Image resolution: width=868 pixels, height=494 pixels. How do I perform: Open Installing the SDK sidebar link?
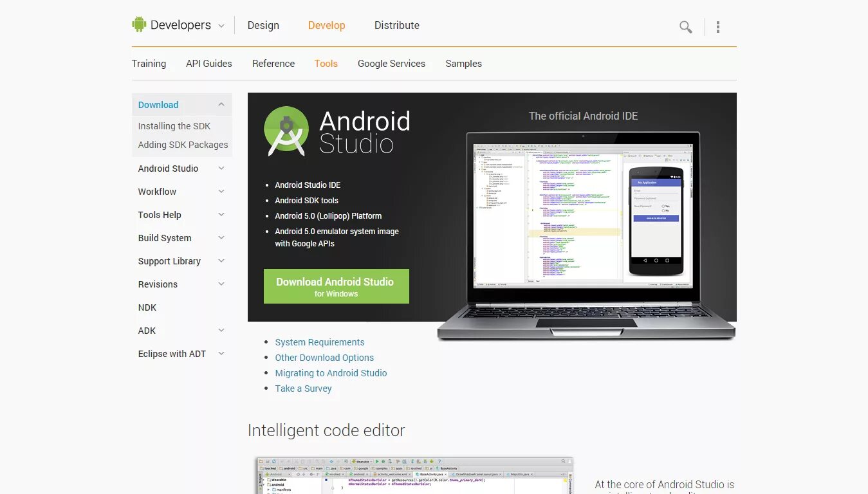pos(174,126)
